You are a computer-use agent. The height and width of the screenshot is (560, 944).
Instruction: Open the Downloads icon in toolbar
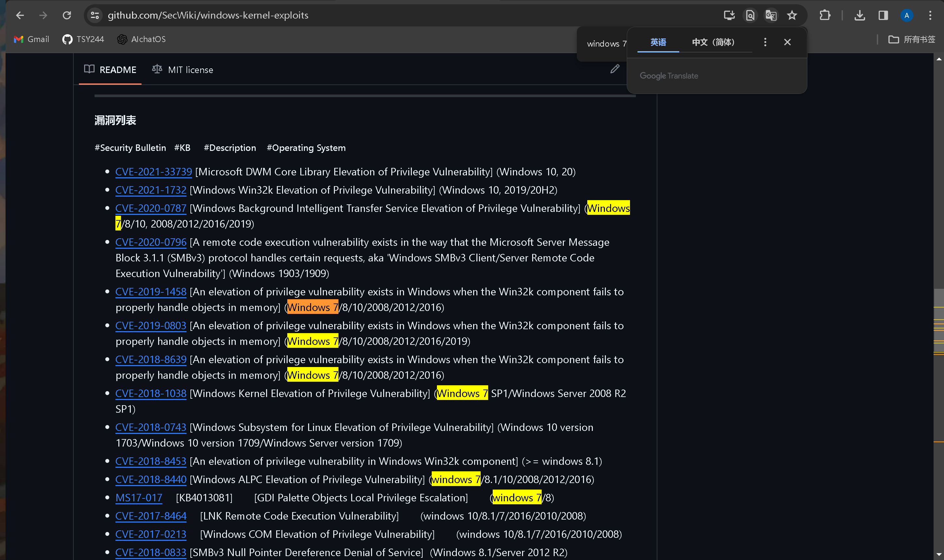[x=860, y=15]
